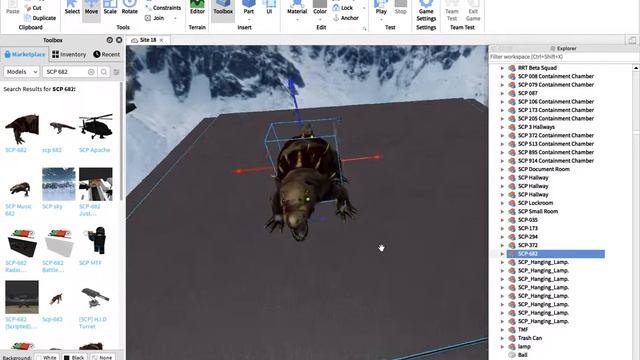Viewport: 640px width, 360px height.
Task: Expand SCP 008 Containment Chamber node
Action: (502, 76)
